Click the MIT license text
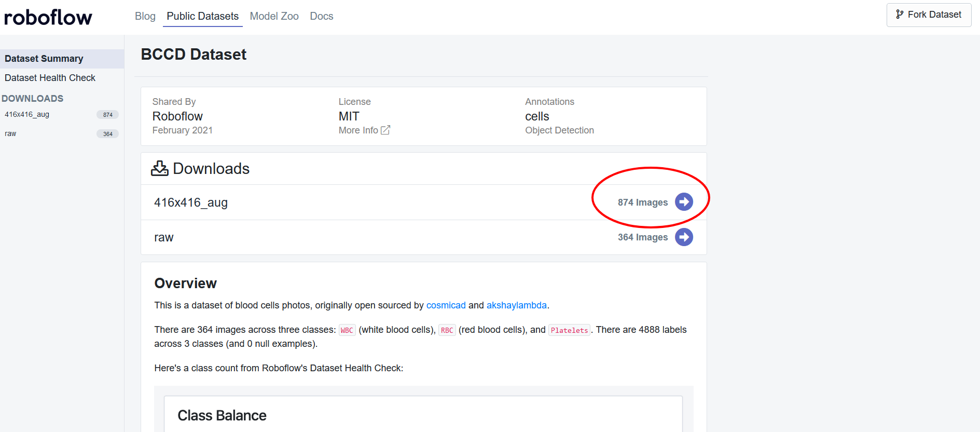 (x=349, y=116)
